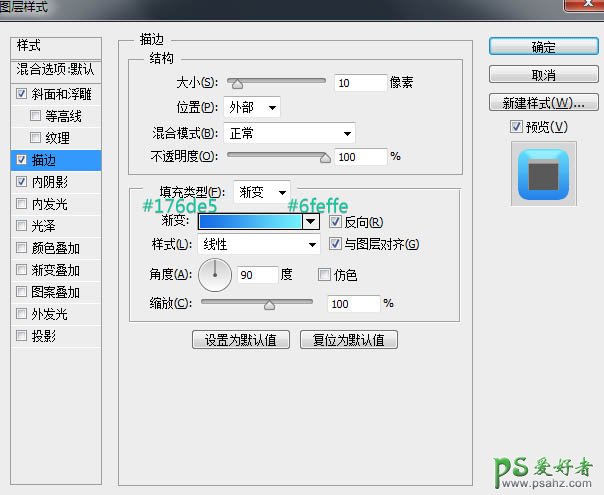Viewport: 604px width, 495px height.
Task: Click the 大小 size slider handle
Action: [x=236, y=83]
